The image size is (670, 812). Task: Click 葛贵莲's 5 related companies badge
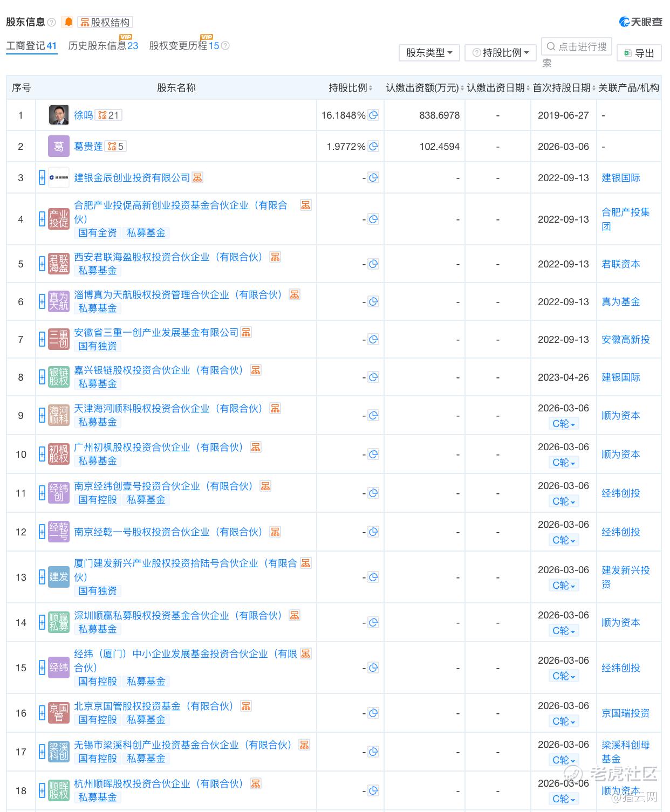(x=115, y=146)
